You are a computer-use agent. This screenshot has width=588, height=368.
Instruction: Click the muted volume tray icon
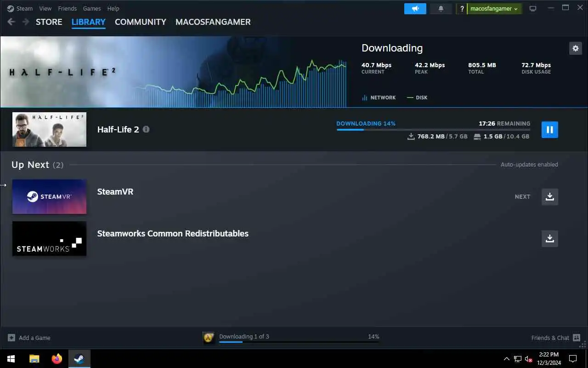[529, 359]
